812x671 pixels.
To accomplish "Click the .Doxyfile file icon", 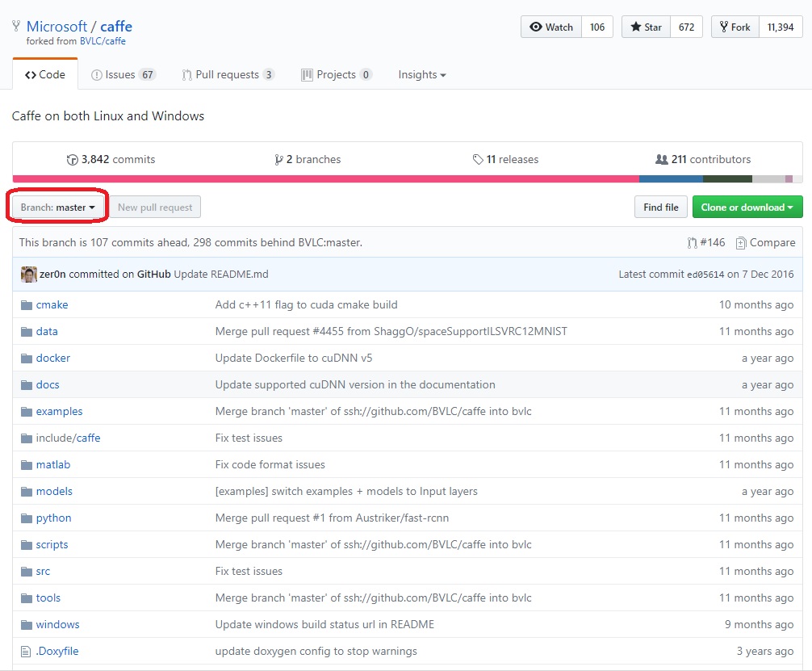I will tap(25, 652).
